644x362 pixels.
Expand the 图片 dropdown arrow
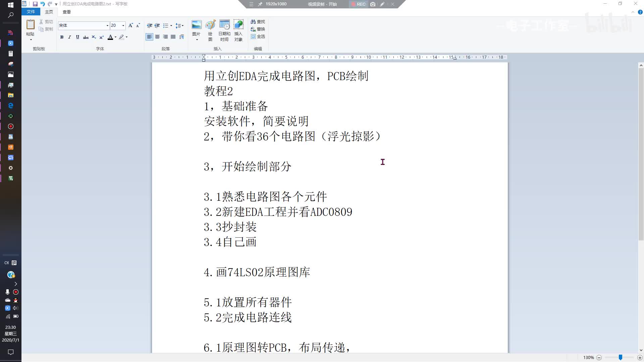pyautogui.click(x=197, y=40)
